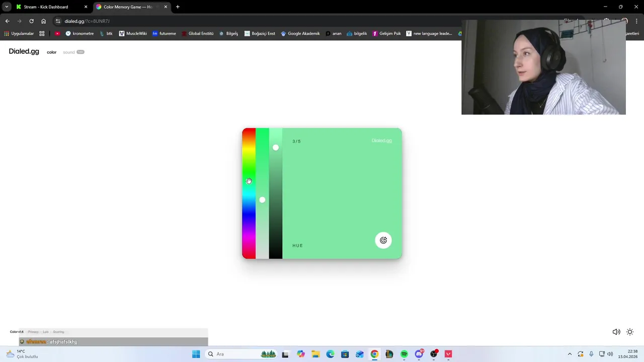Go to the browser home page
644x362 pixels.
click(43, 21)
